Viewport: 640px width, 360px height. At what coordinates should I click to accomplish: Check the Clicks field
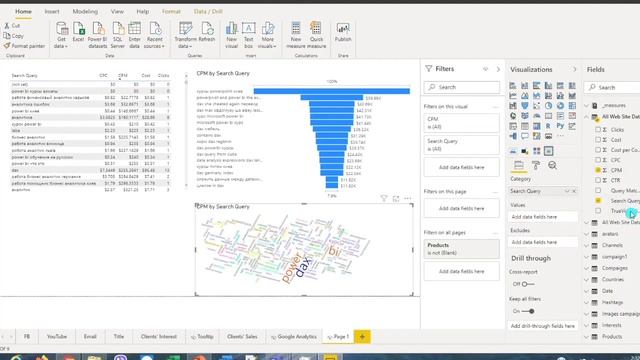pos(598,129)
